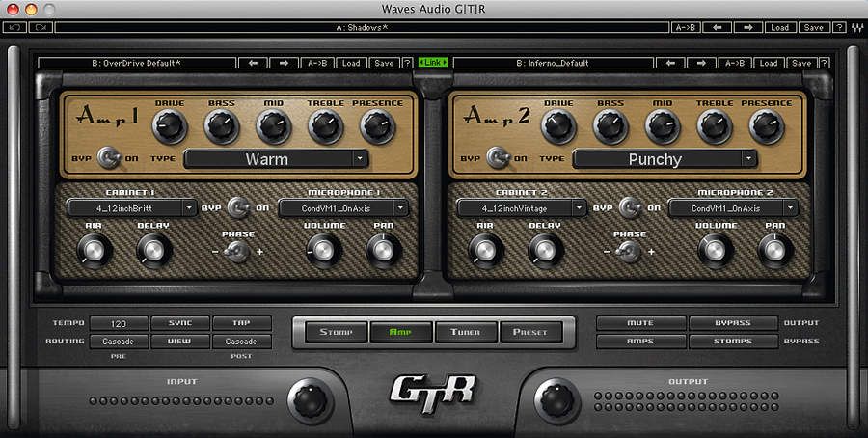Click Cabinet 1 Air knob

95,250
